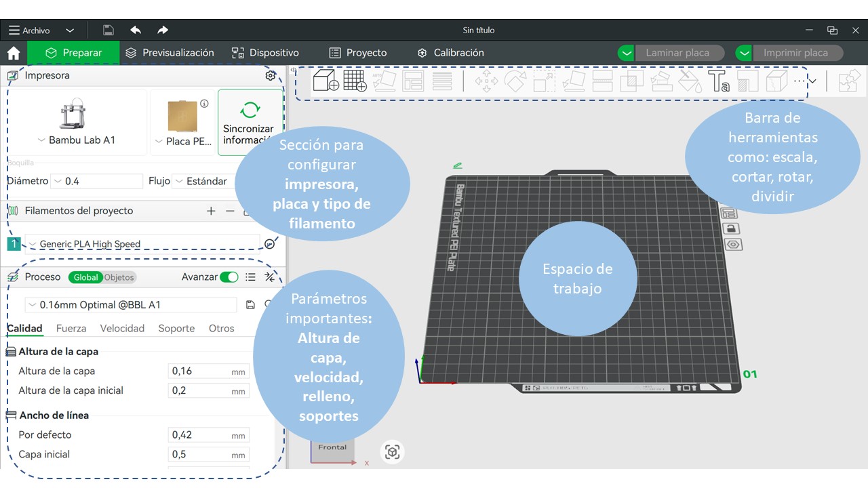This screenshot has width=868, height=488.
Task: Open the Velocidad settings tab
Action: click(x=122, y=328)
